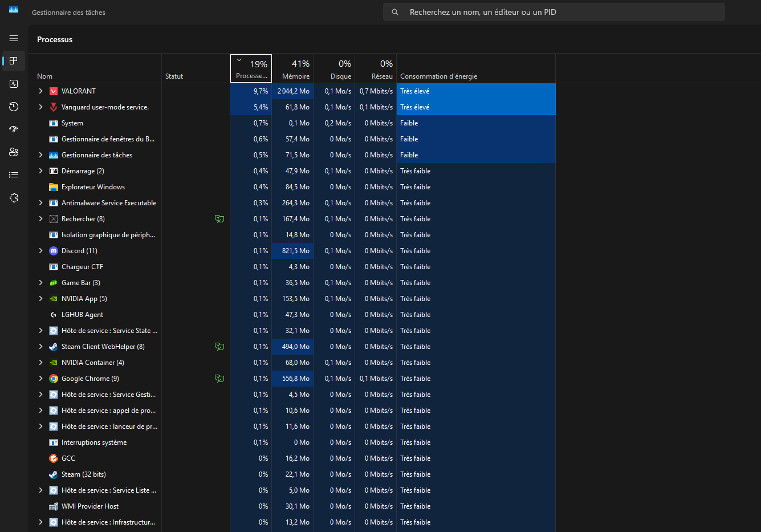Click the search box for name or PID

[x=554, y=12]
